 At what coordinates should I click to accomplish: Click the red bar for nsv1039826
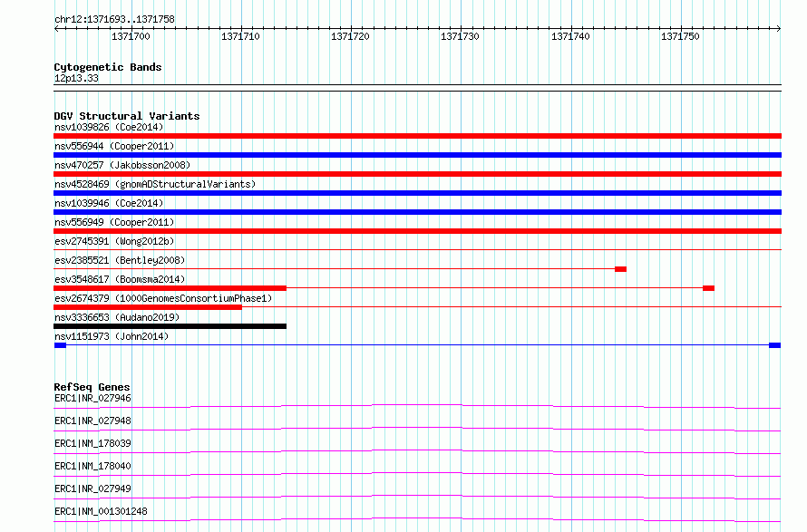pos(417,136)
